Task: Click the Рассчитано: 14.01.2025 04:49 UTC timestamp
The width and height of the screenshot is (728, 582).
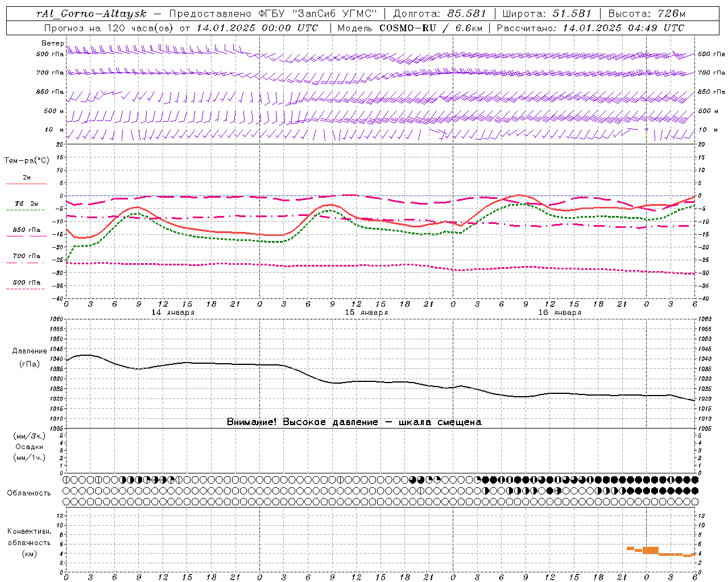Action: pos(590,28)
